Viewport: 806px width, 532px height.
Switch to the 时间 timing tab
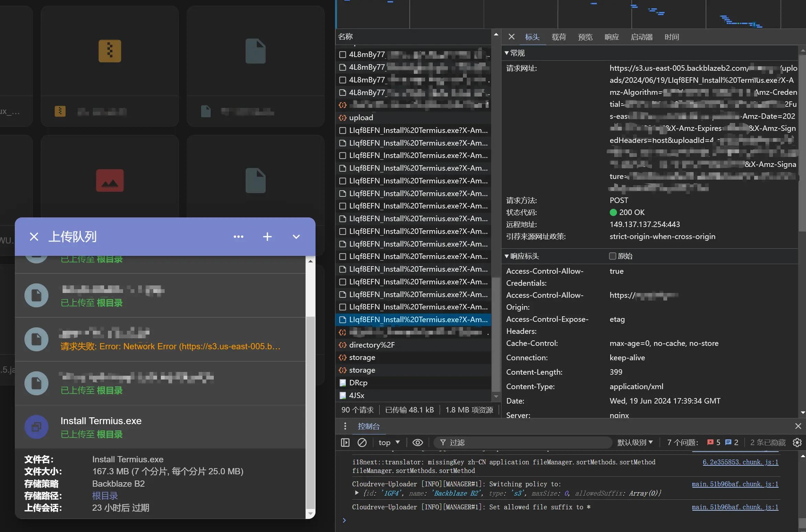(672, 37)
